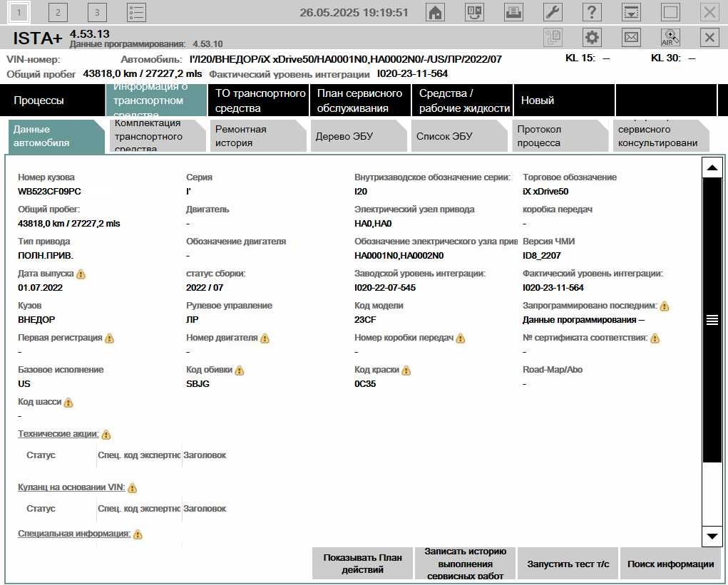Click the scrollbar up arrow
This screenshot has height=585, width=728.
tap(712, 167)
